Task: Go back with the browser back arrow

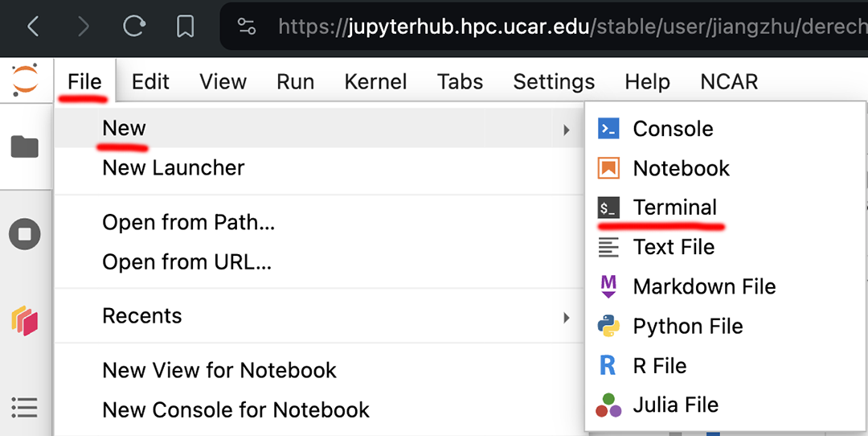Action: pyautogui.click(x=33, y=27)
